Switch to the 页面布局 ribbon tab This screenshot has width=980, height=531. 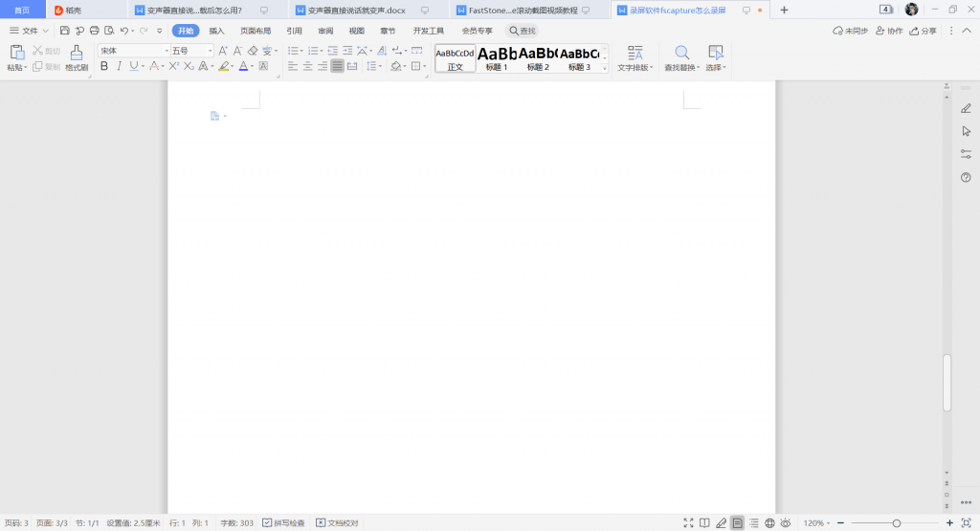pyautogui.click(x=255, y=31)
